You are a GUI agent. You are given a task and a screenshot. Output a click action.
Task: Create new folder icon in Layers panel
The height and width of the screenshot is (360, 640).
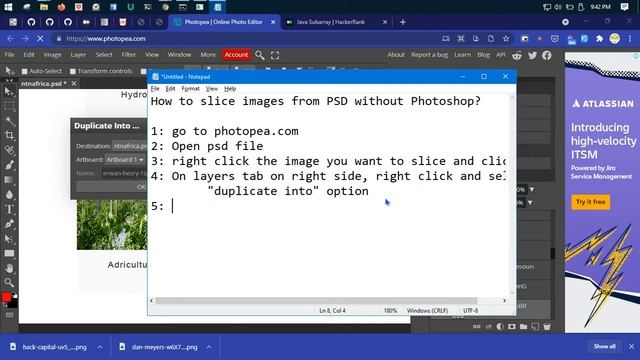(x=523, y=327)
